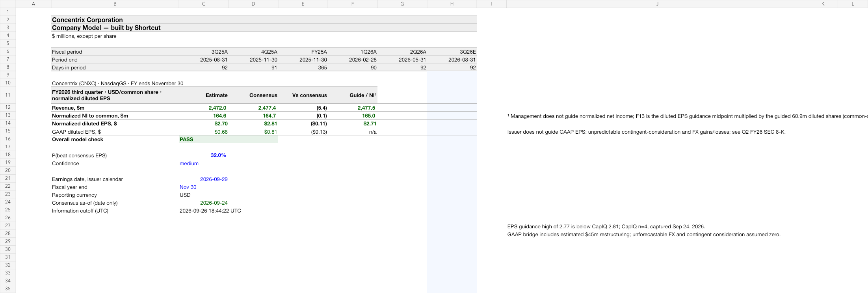Viewport: 868px width, 293px height.
Task: Click earnings date 2026-09-29
Action: [x=204, y=179]
